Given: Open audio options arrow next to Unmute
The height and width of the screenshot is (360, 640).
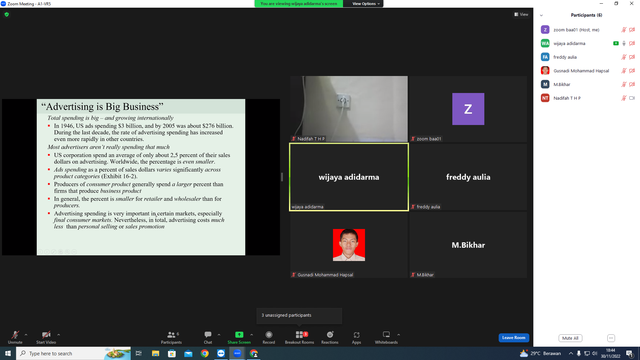Looking at the screenshot, I should point(26,335).
